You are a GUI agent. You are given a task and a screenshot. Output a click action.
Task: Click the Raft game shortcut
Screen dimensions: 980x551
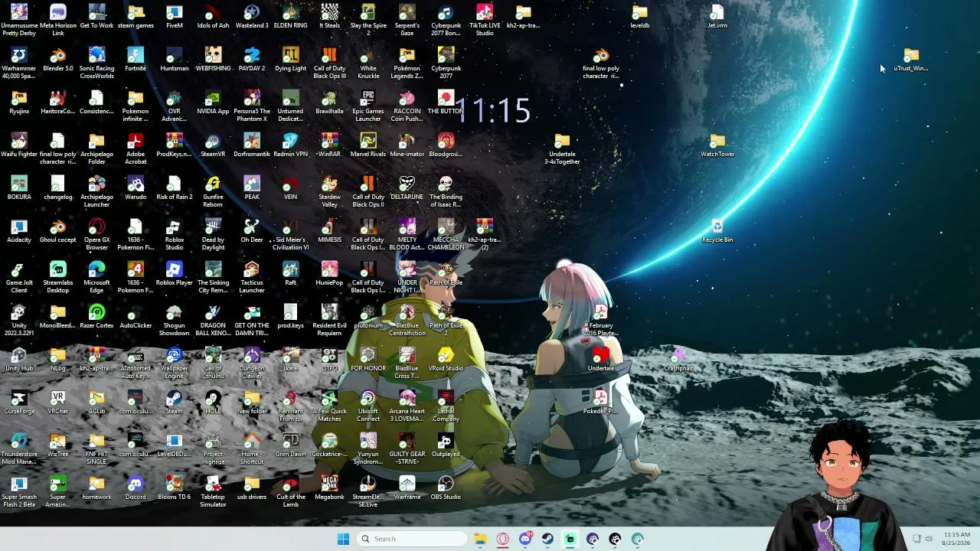290,274
